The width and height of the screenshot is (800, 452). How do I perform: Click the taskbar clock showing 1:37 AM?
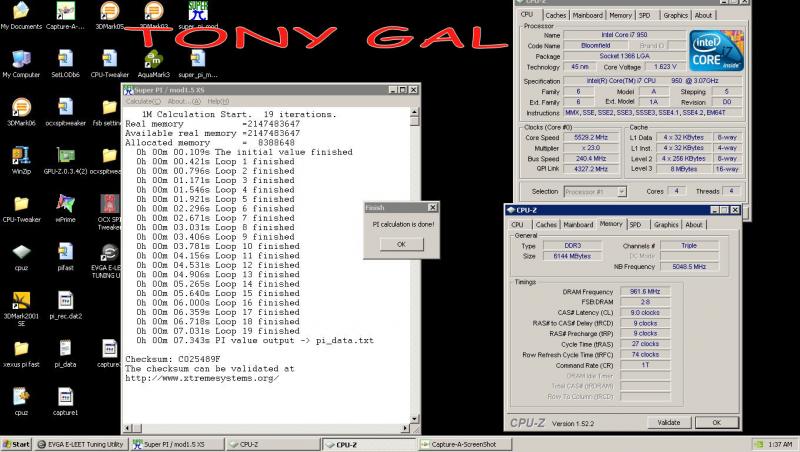click(x=780, y=444)
